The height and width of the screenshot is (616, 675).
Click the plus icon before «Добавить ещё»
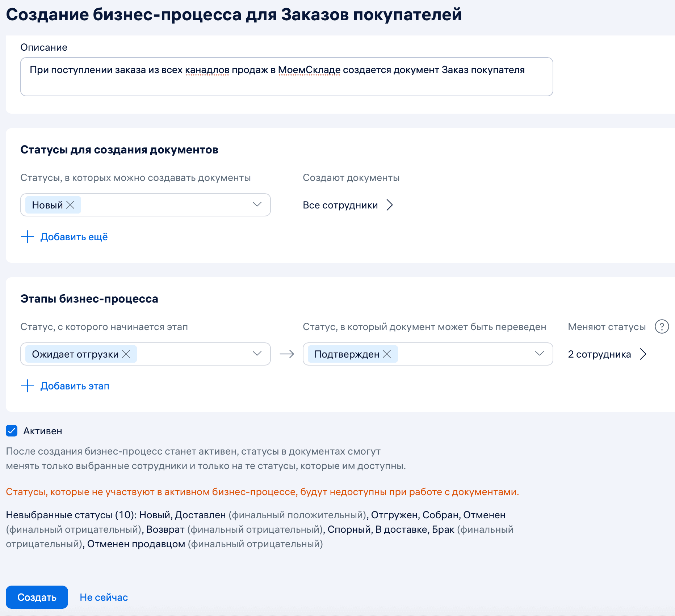28,237
